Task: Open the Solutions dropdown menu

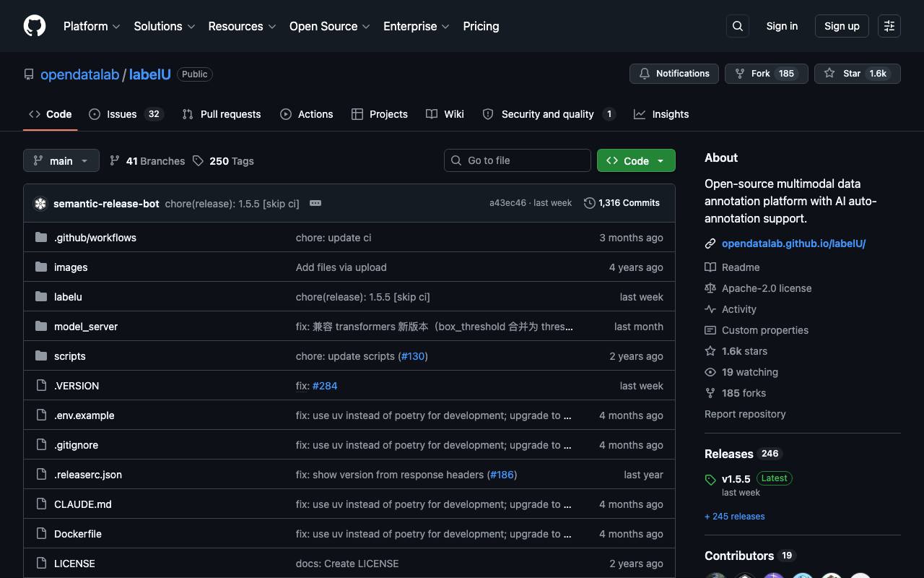Action: (165, 26)
